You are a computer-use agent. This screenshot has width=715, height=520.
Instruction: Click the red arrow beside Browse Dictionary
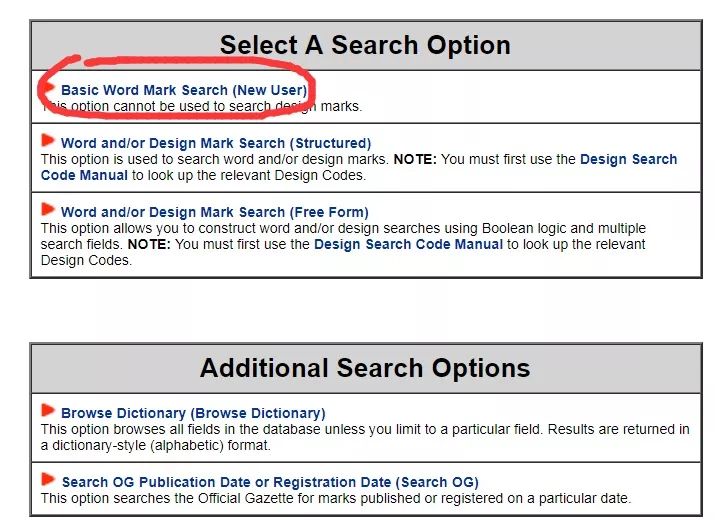[48, 410]
